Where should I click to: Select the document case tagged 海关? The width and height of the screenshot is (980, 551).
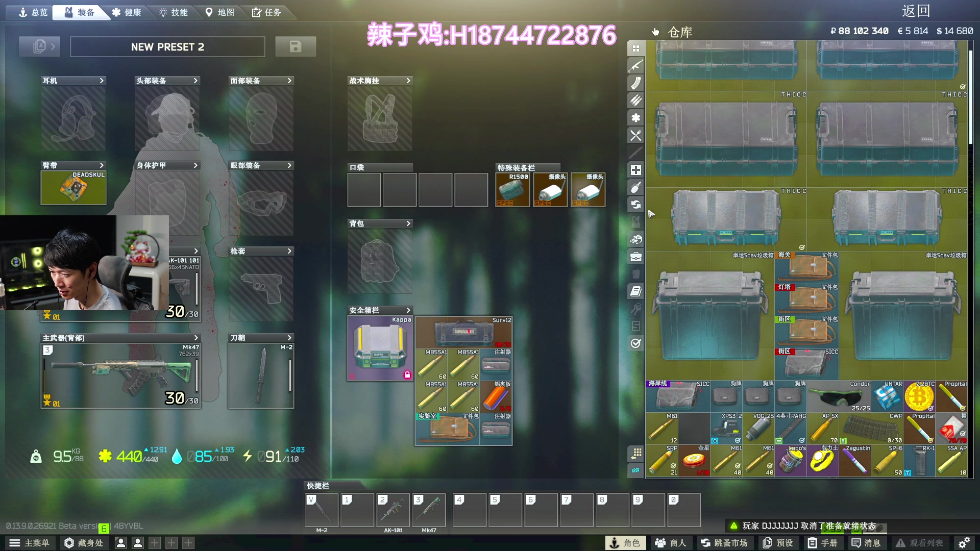(x=806, y=267)
